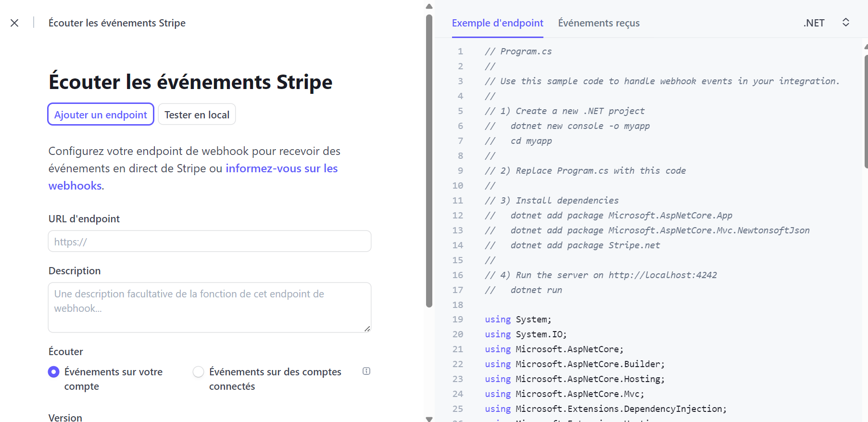Click the info icon beside connected accounts
The image size is (868, 422).
pos(366,371)
